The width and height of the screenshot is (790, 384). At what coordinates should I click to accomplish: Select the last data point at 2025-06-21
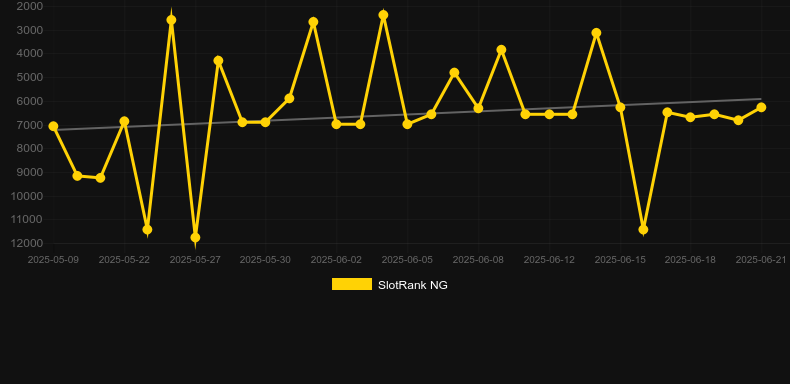point(761,107)
